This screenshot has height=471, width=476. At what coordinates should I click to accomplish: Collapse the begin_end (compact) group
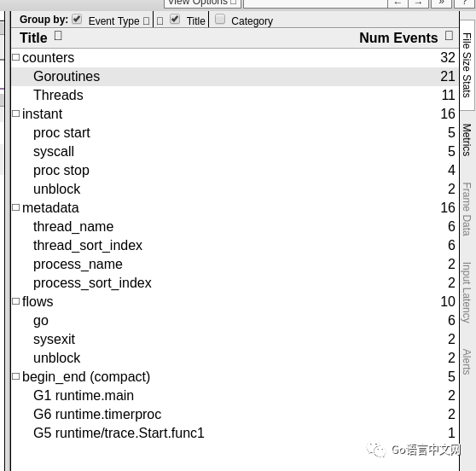[16, 376]
